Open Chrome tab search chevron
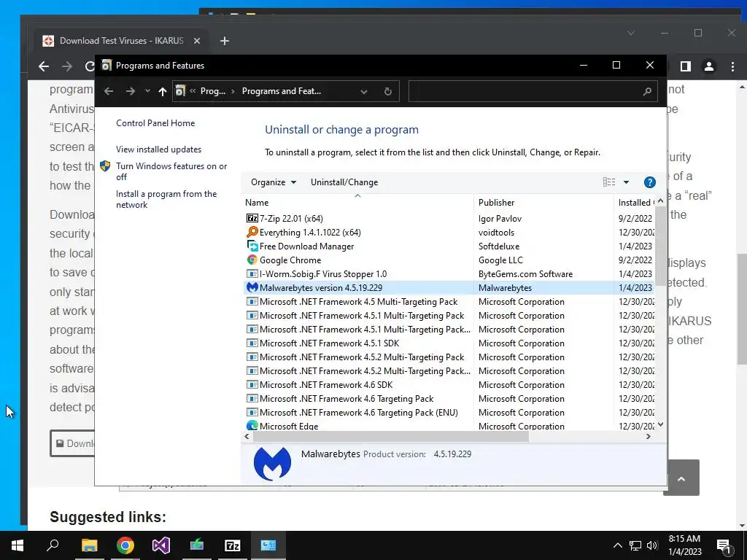Image resolution: width=747 pixels, height=560 pixels. point(631,33)
